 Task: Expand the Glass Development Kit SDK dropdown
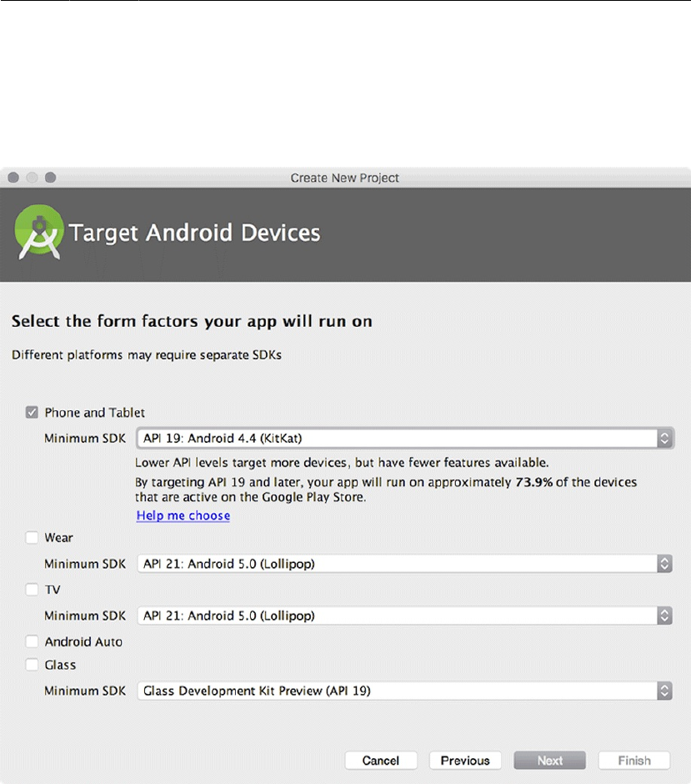[x=404, y=691]
